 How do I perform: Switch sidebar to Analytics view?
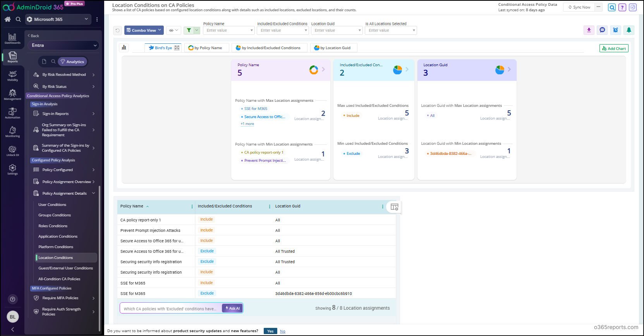(72, 62)
